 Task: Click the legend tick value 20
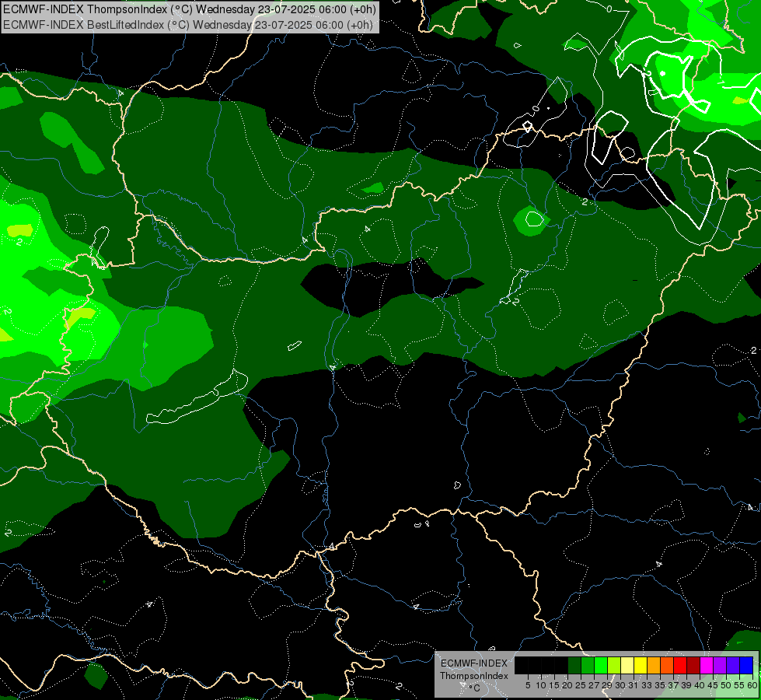point(567,685)
